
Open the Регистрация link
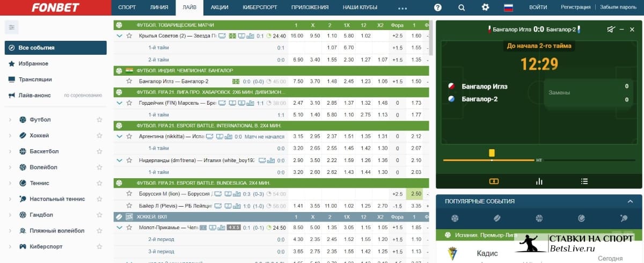(x=575, y=8)
